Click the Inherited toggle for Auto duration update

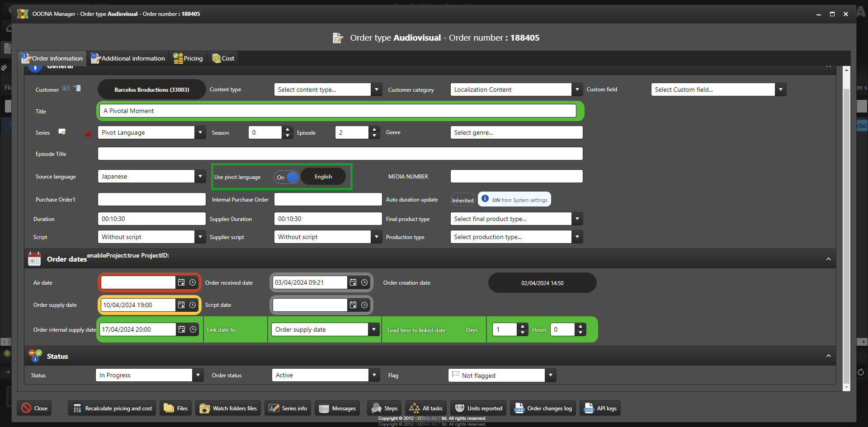pos(462,200)
